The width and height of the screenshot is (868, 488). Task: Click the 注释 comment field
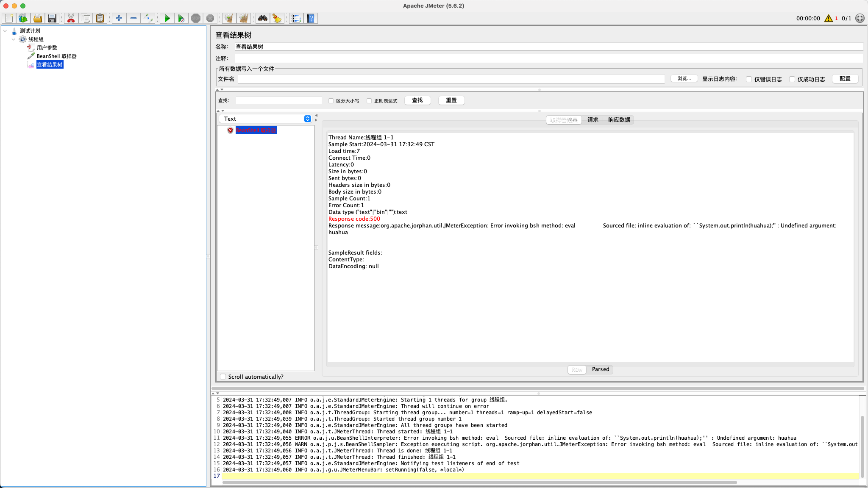(x=549, y=58)
